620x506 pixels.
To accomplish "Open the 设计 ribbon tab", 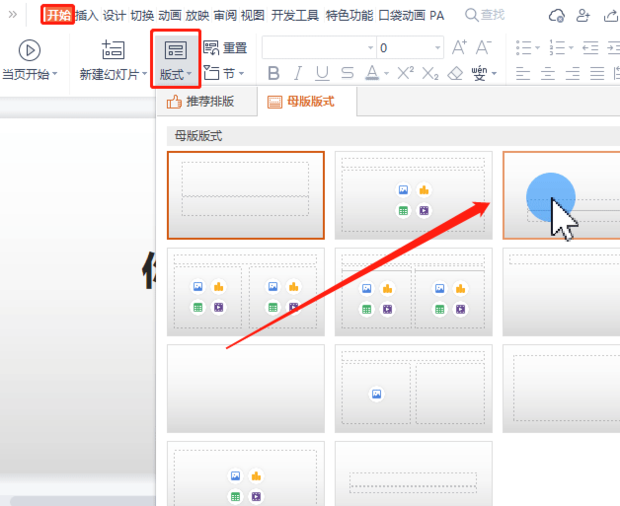I will coord(115,15).
